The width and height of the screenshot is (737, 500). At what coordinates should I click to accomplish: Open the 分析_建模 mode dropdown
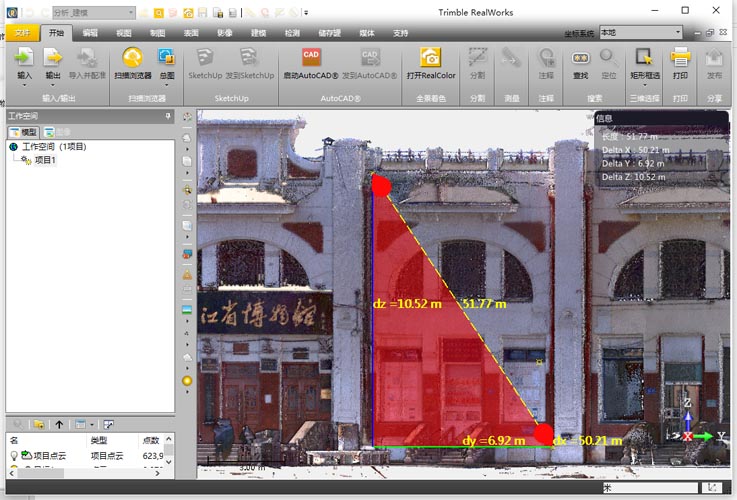(131, 13)
